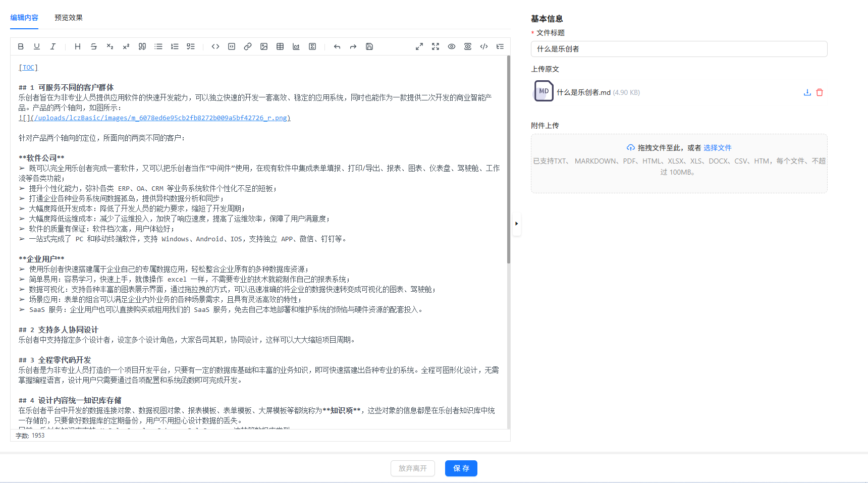The image size is (868, 483).
Task: Toggle bold formatting in the editor toolbar
Action: coord(21,46)
